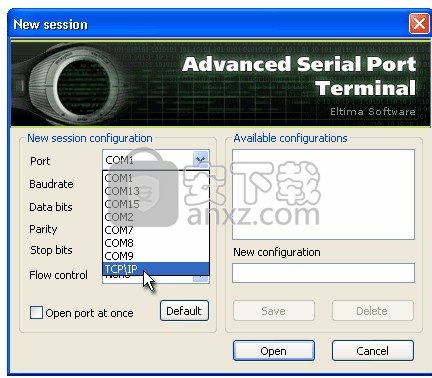Click the Default button
This screenshot has height=378, width=432.
[x=184, y=311]
